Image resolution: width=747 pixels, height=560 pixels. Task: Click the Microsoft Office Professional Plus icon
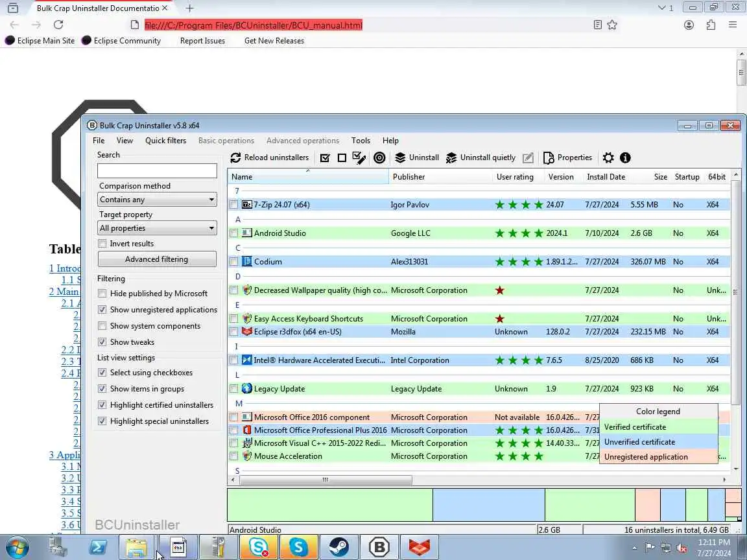tap(247, 430)
